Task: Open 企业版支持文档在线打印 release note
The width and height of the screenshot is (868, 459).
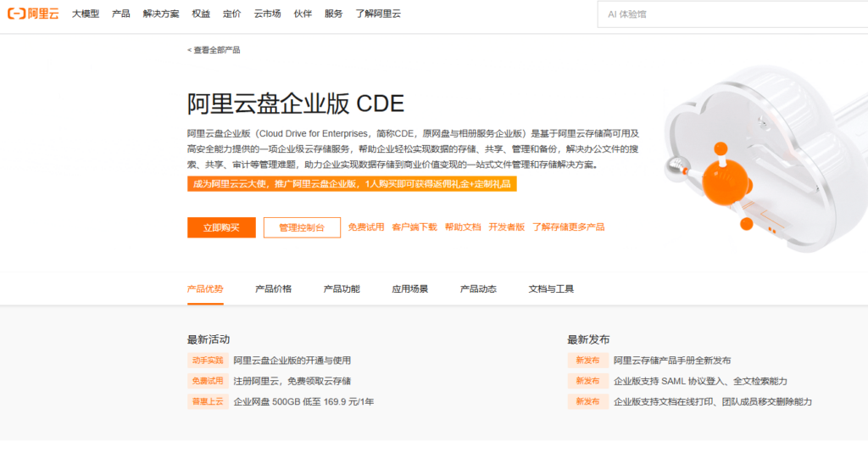Action: (x=712, y=401)
